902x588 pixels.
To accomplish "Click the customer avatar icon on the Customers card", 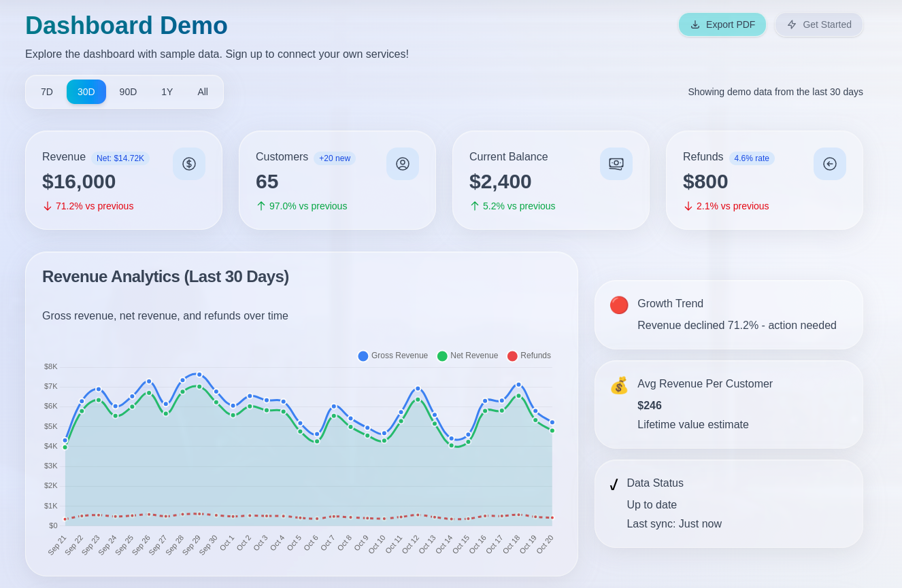I will click(x=403, y=163).
